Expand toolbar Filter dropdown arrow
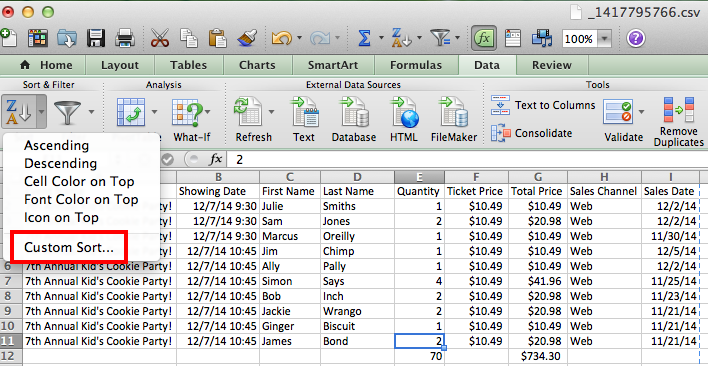The image size is (708, 366). (457, 38)
